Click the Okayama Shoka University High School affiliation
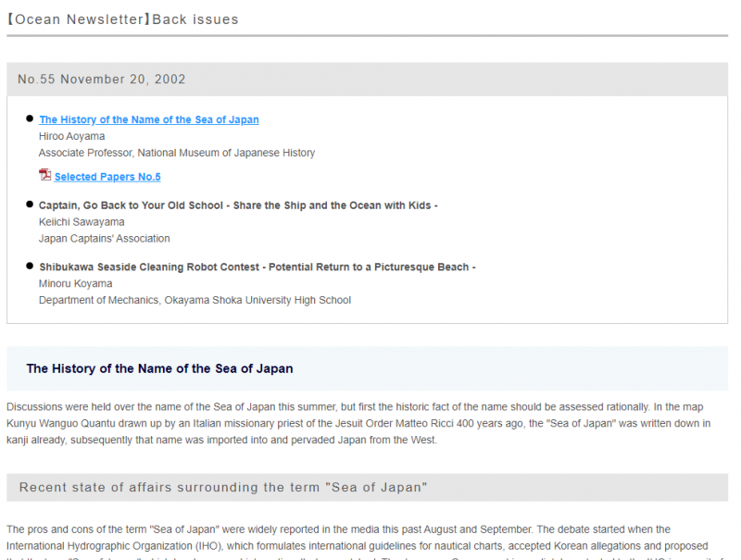Image resolution: width=741 pixels, height=560 pixels. tap(195, 300)
